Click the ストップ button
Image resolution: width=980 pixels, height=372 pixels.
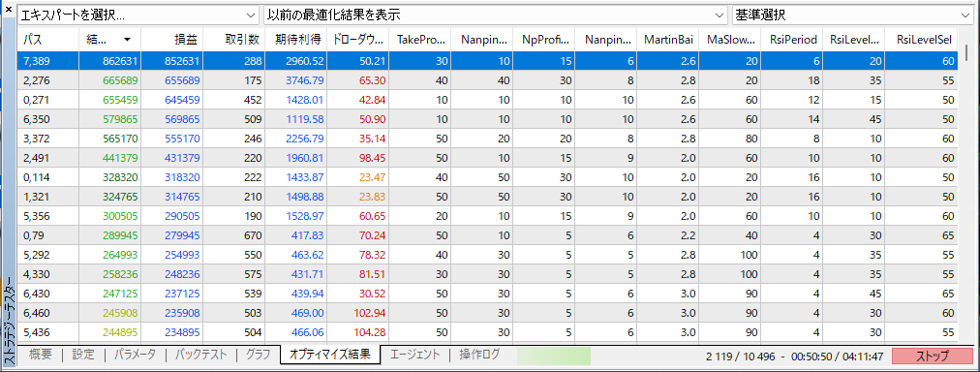pyautogui.click(x=932, y=356)
